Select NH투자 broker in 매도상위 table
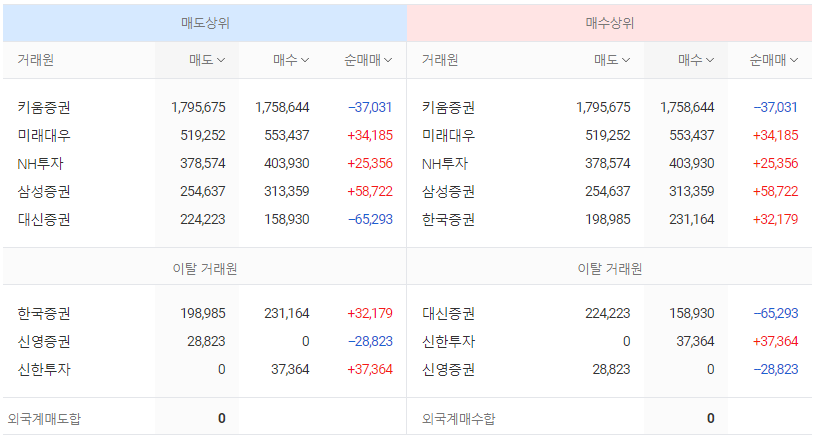818x438 pixels. point(40,164)
